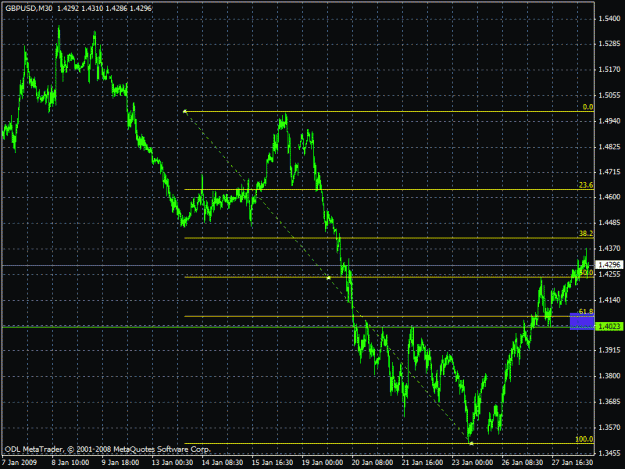
Task: Click the 23 Jan 00:00 time label
Action: (x=472, y=462)
